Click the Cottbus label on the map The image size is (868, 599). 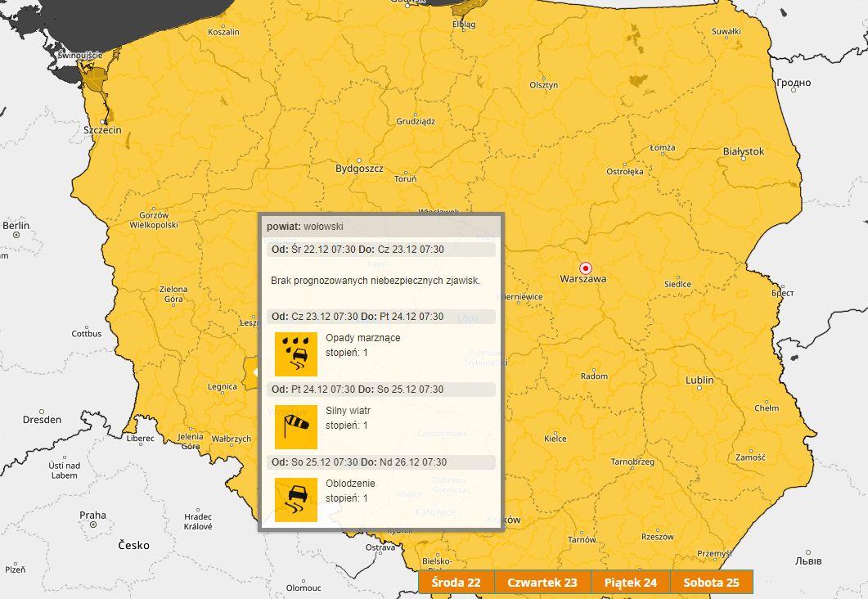tap(87, 334)
